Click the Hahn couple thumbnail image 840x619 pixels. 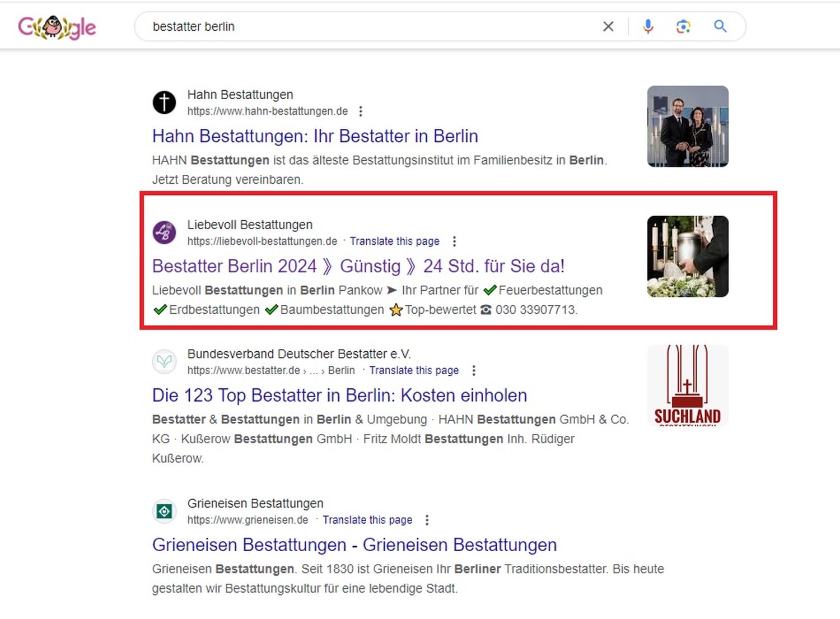pyautogui.click(x=688, y=126)
